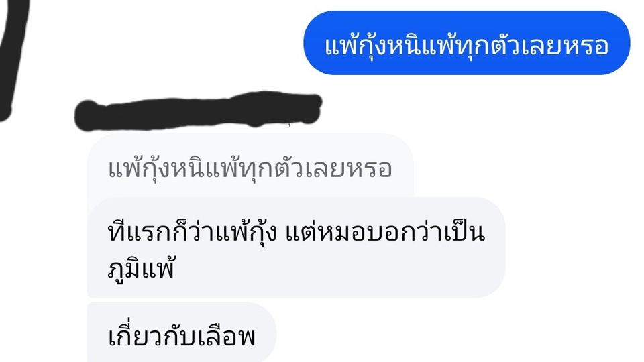Select the quoted reply preview in gray text

(x=250, y=168)
